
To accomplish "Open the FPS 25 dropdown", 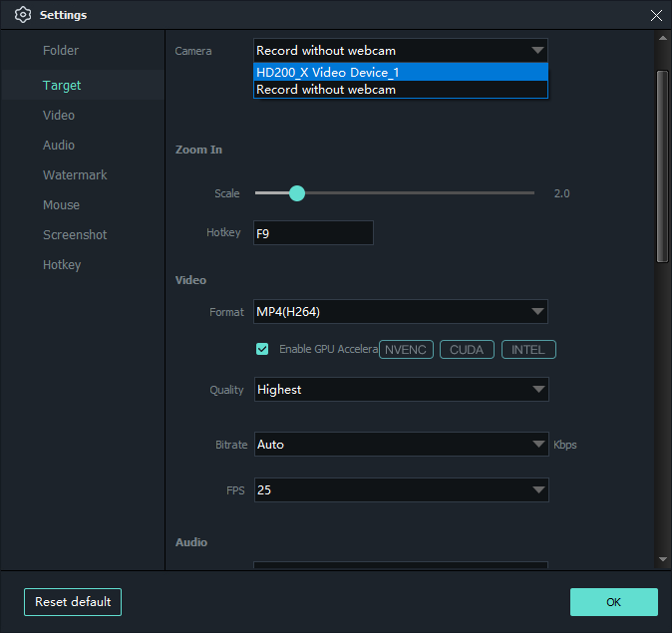I will click(401, 489).
